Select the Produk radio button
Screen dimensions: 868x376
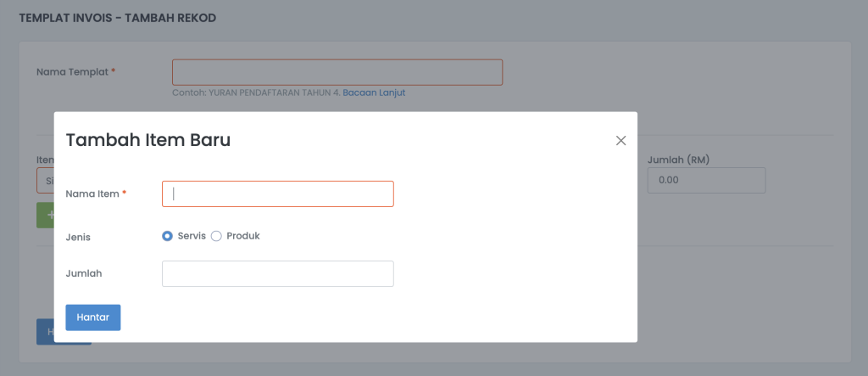point(216,236)
